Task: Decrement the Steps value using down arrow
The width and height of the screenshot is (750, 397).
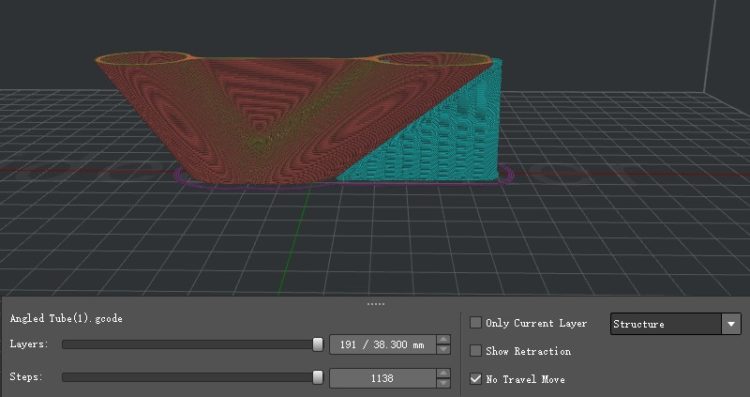Action: [444, 383]
